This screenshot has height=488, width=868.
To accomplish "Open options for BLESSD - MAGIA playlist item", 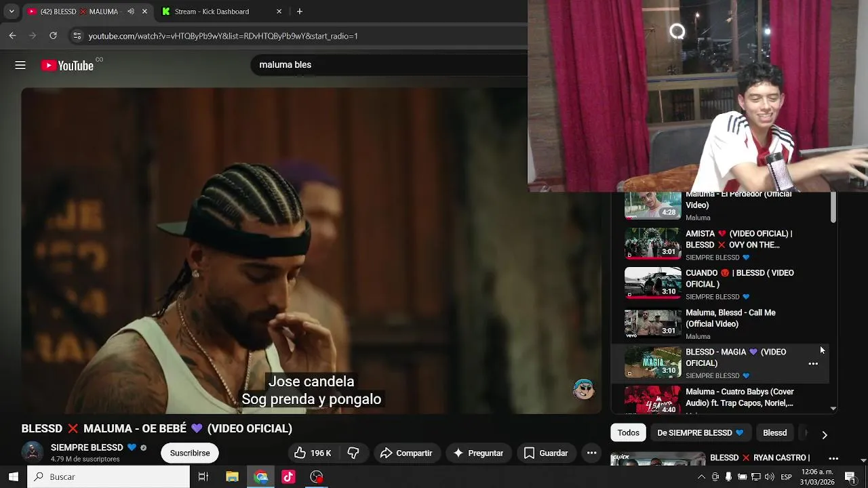I will (813, 364).
